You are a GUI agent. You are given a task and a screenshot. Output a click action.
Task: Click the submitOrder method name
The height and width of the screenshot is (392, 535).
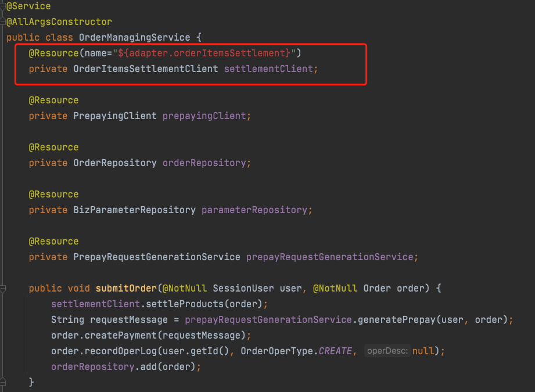[x=126, y=289]
